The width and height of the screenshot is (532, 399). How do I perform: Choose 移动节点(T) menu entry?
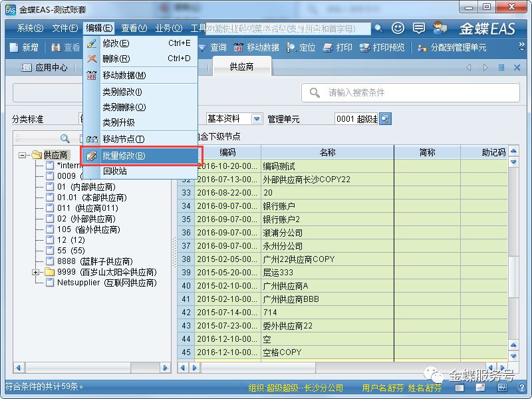coord(141,139)
